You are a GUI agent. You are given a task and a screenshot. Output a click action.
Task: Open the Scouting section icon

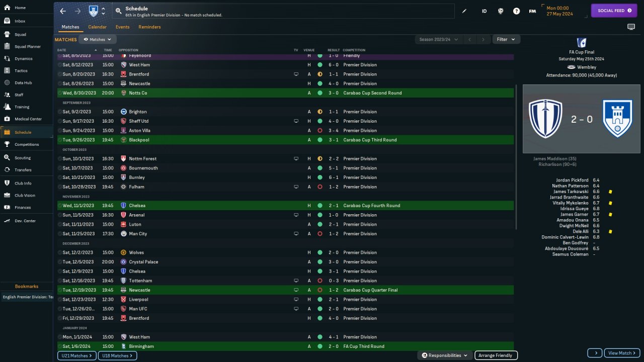7,157
